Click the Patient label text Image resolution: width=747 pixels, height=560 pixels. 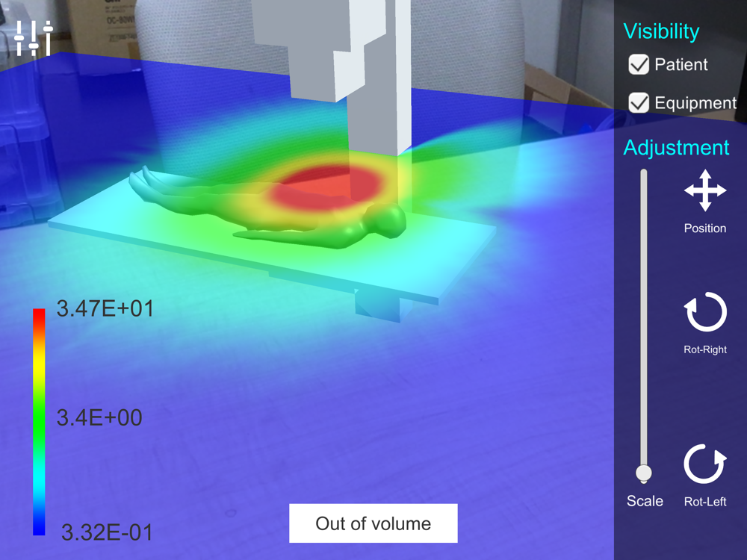[x=681, y=64]
